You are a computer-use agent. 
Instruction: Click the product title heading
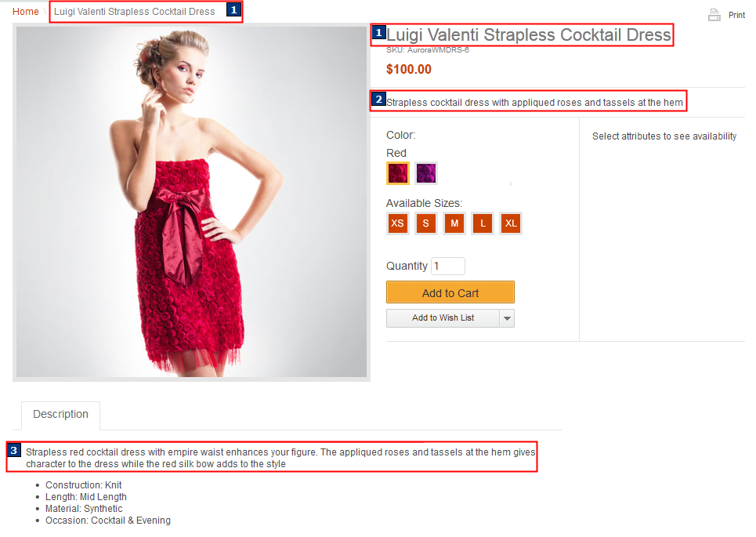coord(529,34)
